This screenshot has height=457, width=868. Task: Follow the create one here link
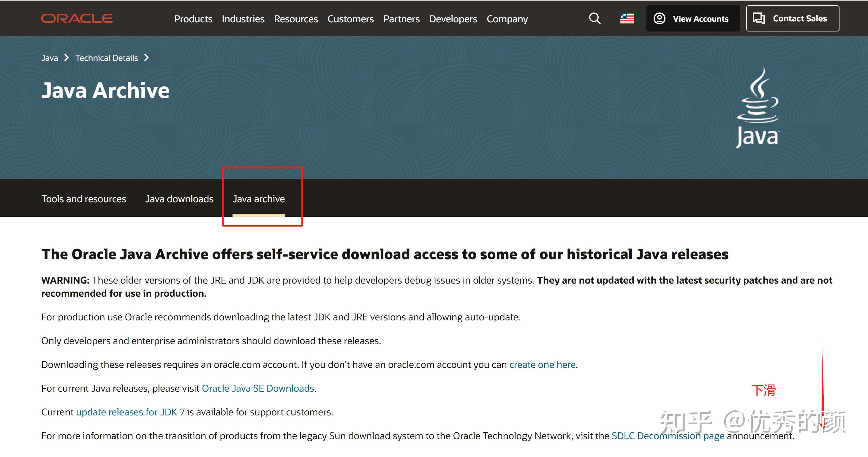click(542, 365)
